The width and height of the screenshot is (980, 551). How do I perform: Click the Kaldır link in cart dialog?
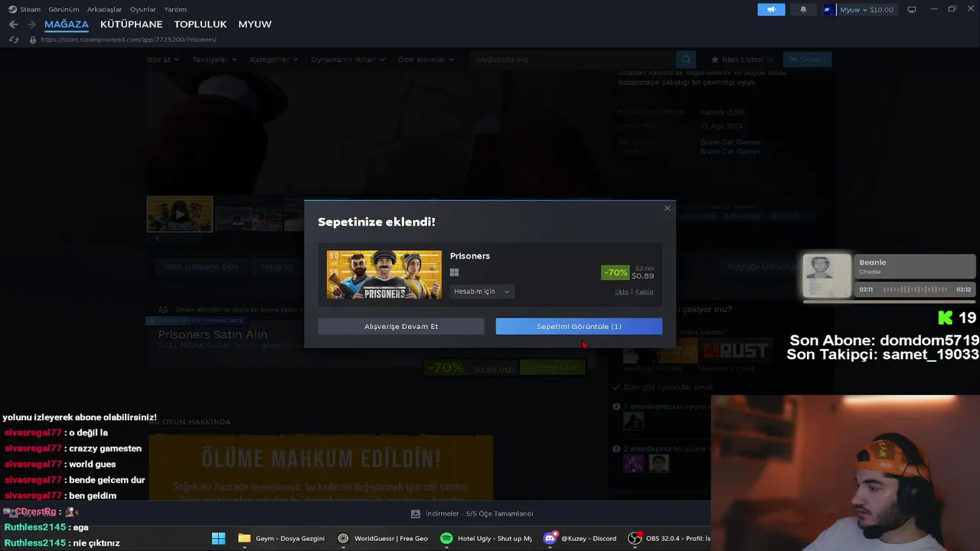pos(644,292)
